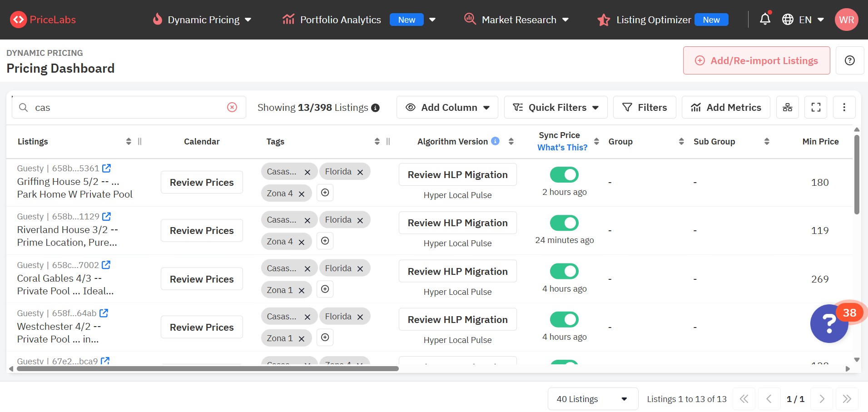Toggle Sync Price for Griffing House listing
The image size is (868, 412).
[564, 174]
